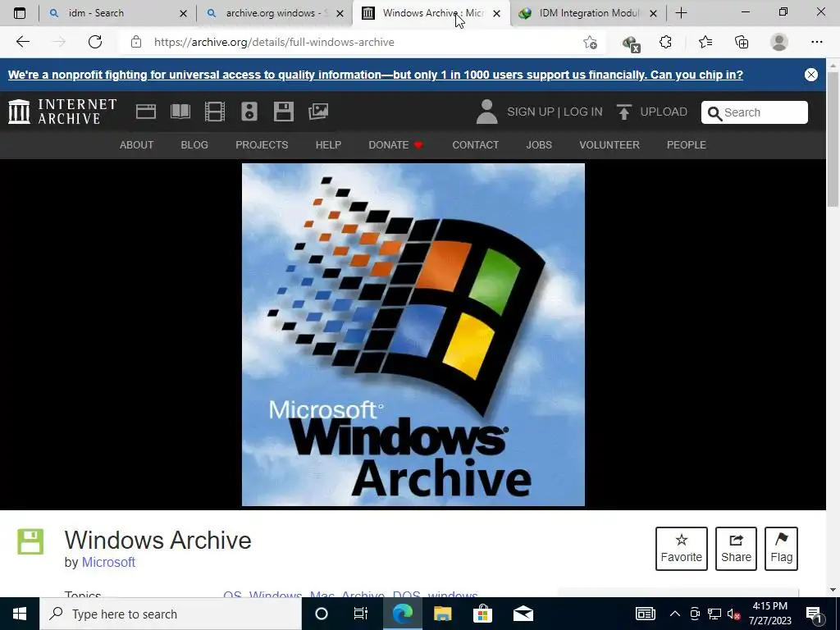Open Microsoft Store from the taskbar
The height and width of the screenshot is (630, 840).
pos(482,614)
